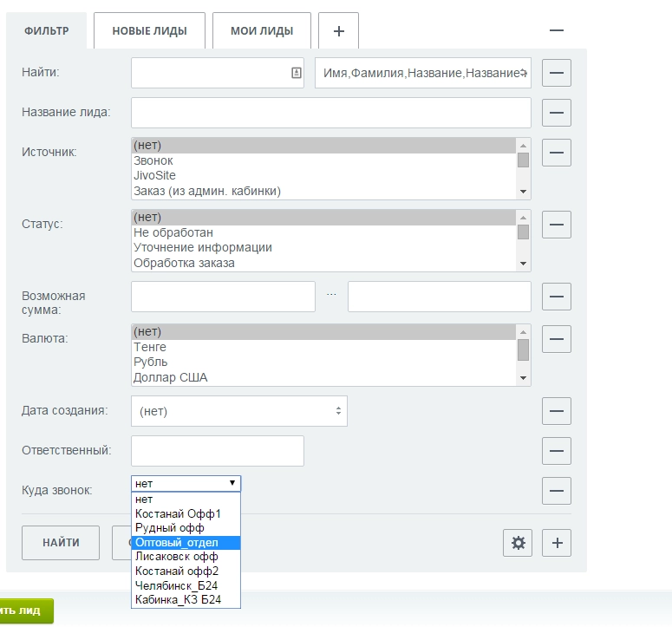Viewport: 672px width, 627px height.
Task: Remove the Валюта filter row
Action: [557, 338]
